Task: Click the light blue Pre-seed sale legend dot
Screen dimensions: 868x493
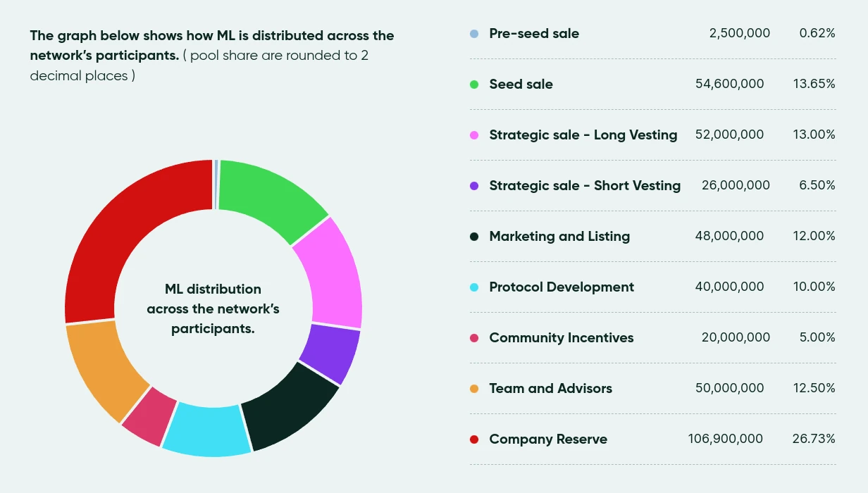Action: [x=474, y=34]
